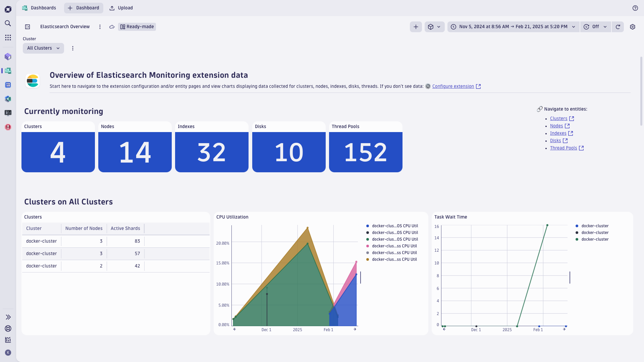
Task: Open the blue notebooks app icon in sidebar
Action: [x=8, y=85]
